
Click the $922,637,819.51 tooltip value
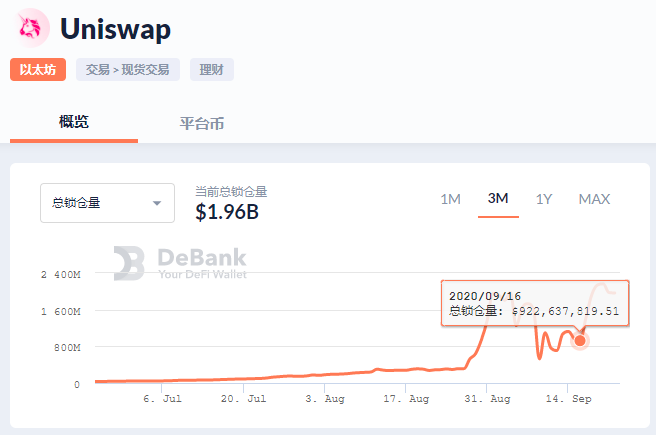pos(566,311)
